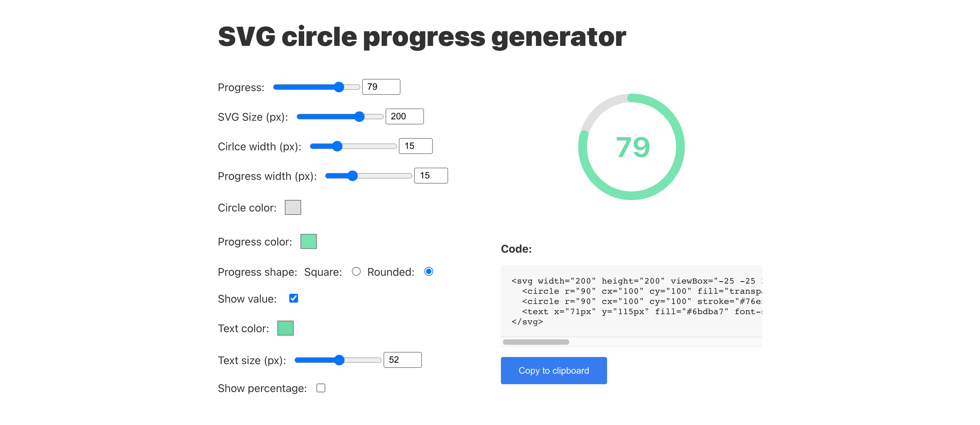Click the Copy to clipboard button

click(x=554, y=370)
